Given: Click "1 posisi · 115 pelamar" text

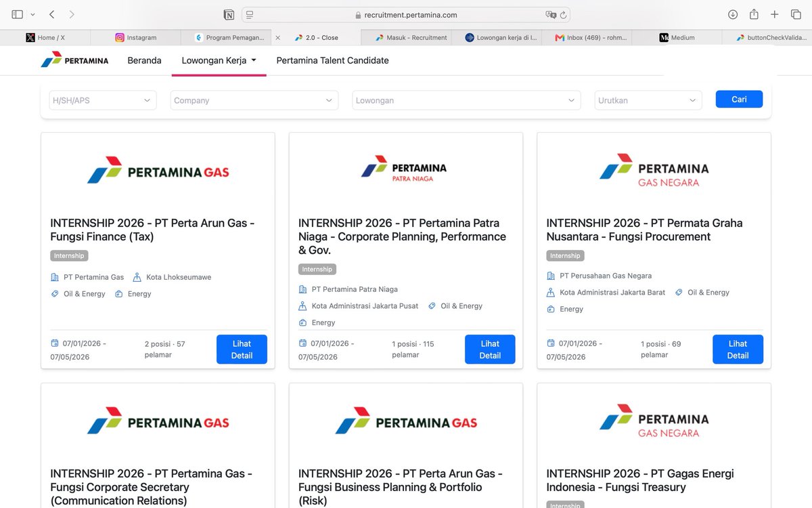Looking at the screenshot, I should point(413,350).
